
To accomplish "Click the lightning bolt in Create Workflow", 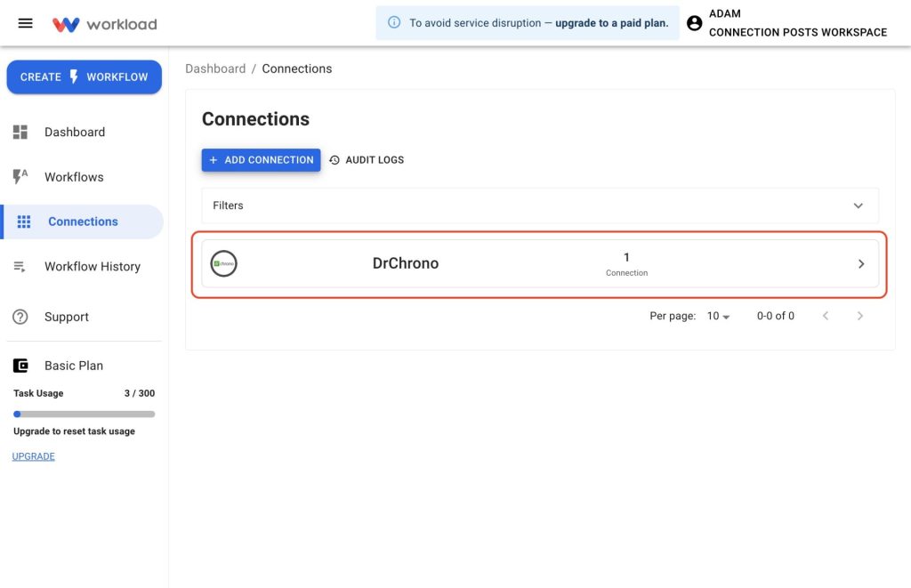I will click(74, 77).
